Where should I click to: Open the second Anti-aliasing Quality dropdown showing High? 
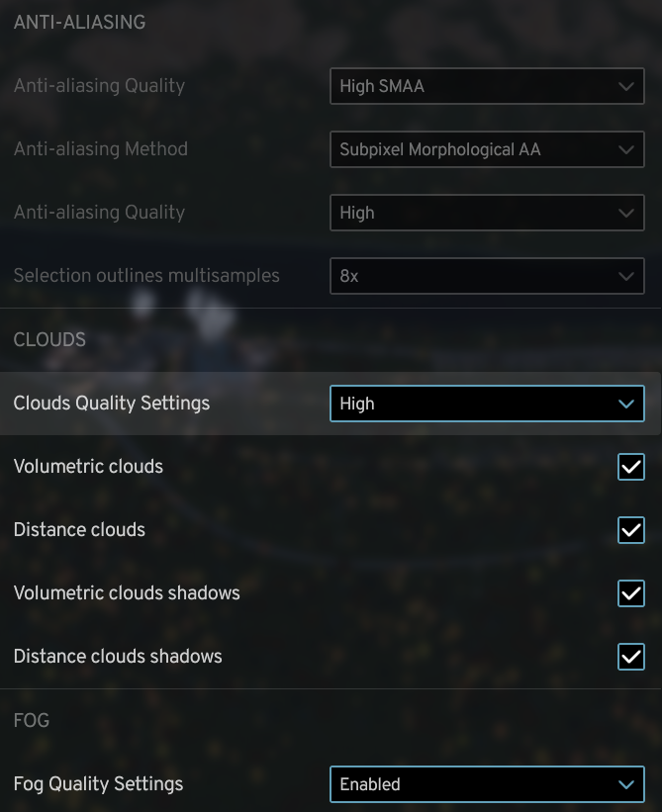(x=487, y=213)
